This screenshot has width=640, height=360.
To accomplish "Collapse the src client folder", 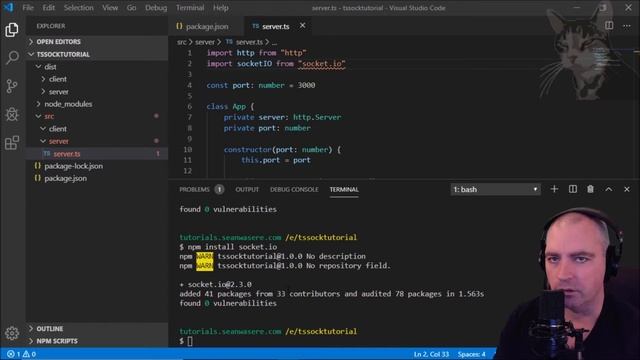I will tap(43, 129).
